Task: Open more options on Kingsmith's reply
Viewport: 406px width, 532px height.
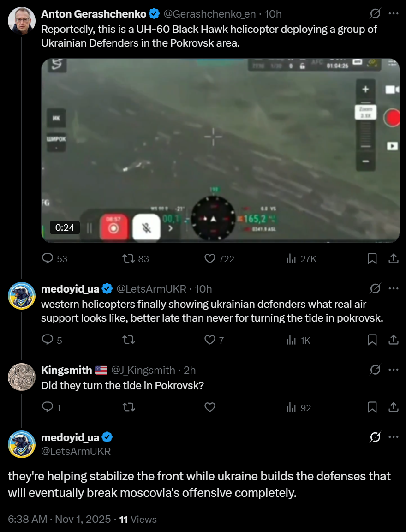Action: point(394,370)
